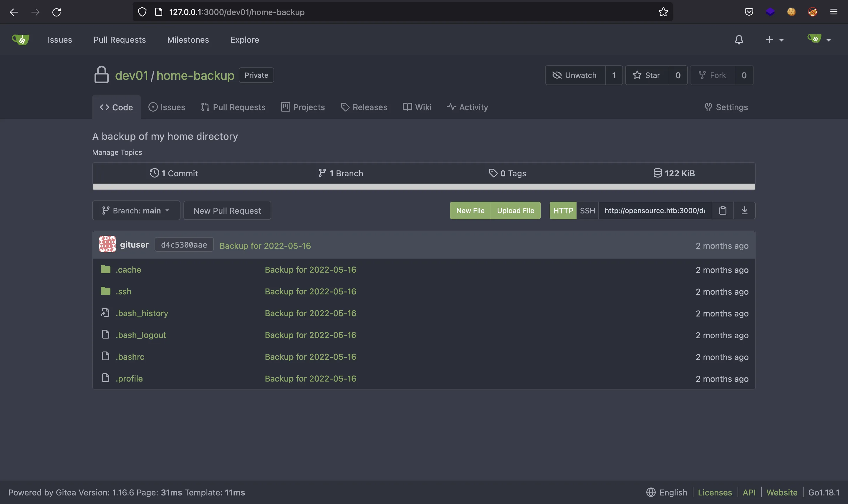This screenshot has height=504, width=848.
Task: Open the repository Pull Requests tab
Action: click(x=233, y=107)
